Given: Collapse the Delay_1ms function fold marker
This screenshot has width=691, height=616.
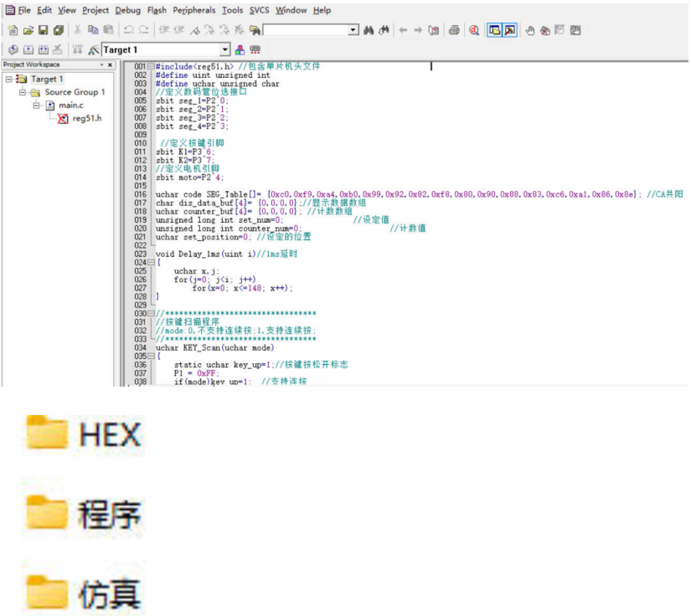Looking at the screenshot, I should pos(151,263).
